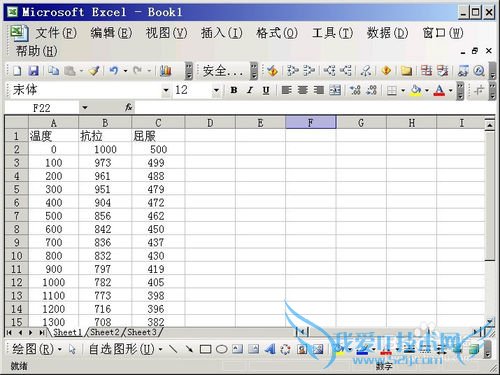Screen dimensions: 500x375
Task: Apply the red Font Color A icon
Action: (439, 90)
